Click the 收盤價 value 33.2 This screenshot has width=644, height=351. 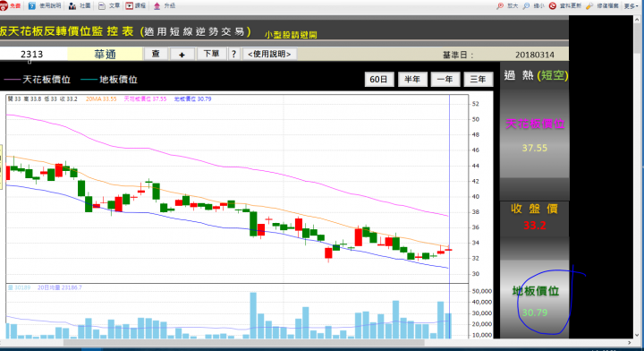pos(534,226)
